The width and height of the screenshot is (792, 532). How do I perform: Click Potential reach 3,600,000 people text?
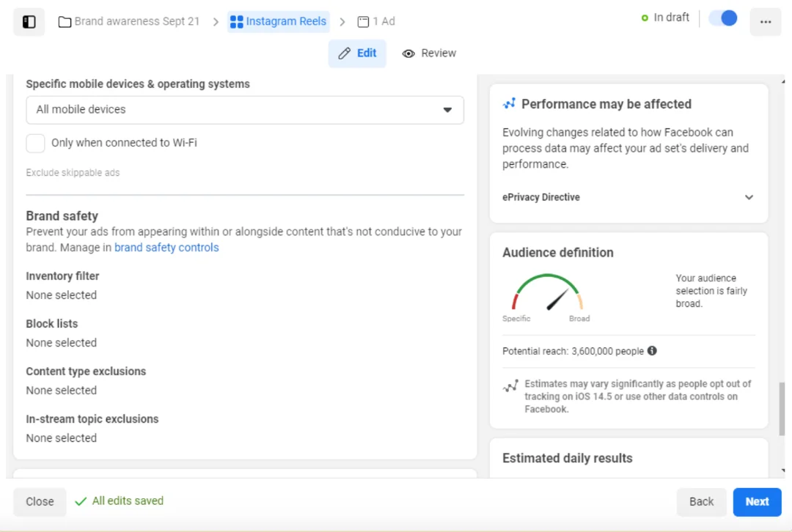(x=573, y=351)
